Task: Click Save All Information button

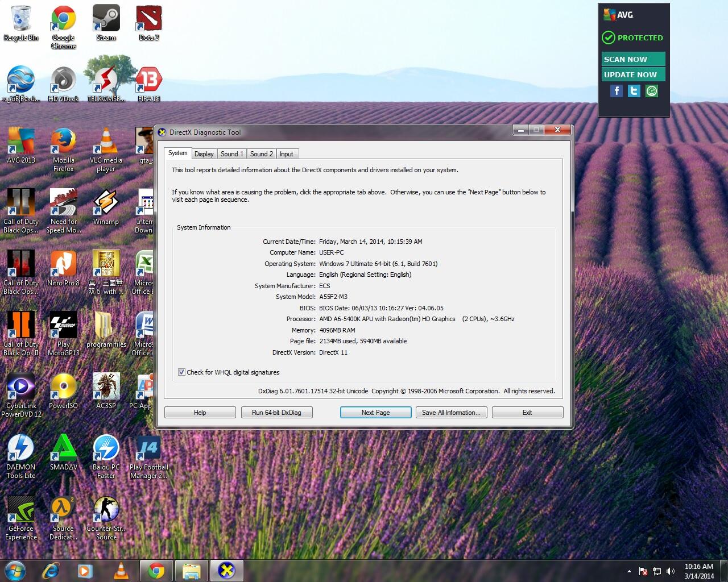Action: [451, 413]
